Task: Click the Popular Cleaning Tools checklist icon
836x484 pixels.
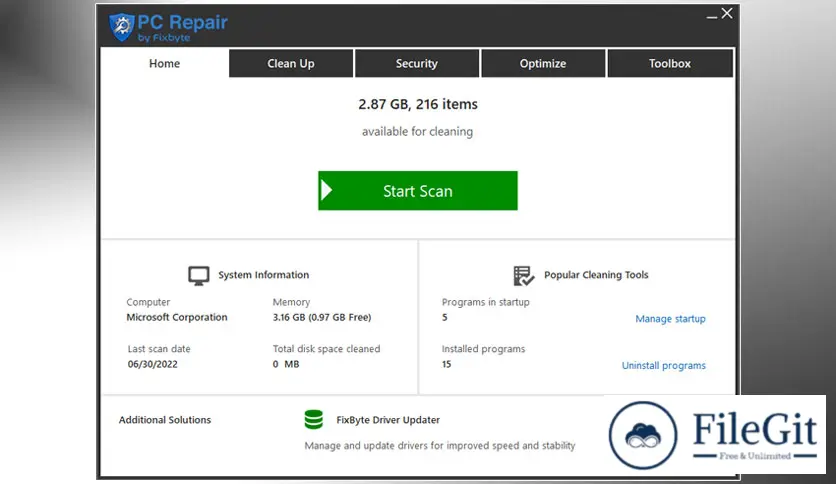Action: 523,276
